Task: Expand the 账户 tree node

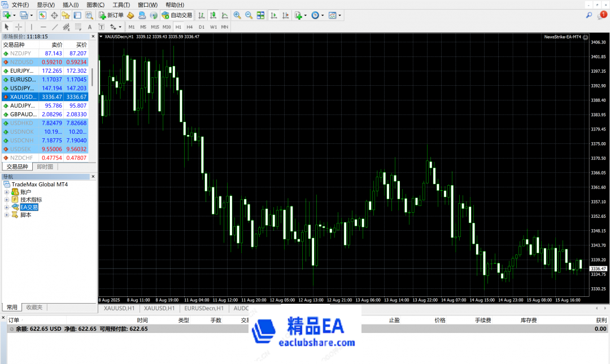Action: point(7,192)
